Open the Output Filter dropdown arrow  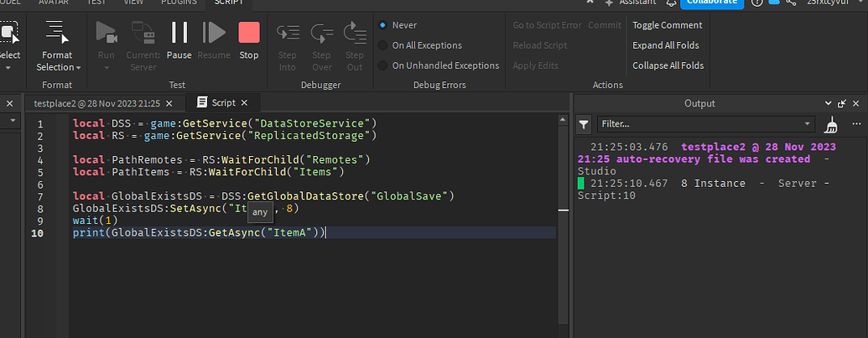point(808,124)
